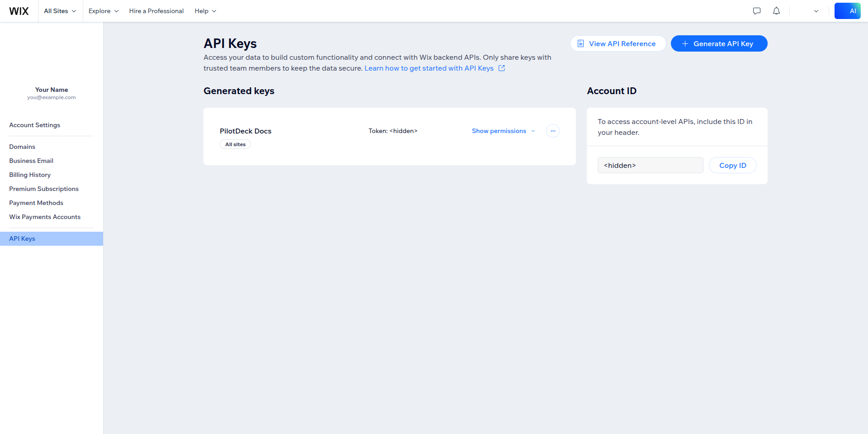The height and width of the screenshot is (434, 868).
Task: Open Wix Payments Accounts in sidebar
Action: pyautogui.click(x=45, y=217)
